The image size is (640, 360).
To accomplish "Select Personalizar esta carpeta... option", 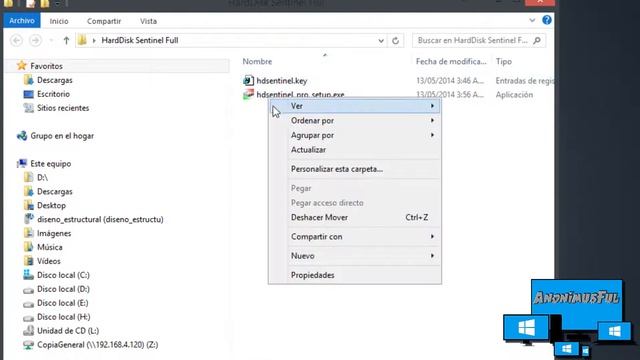I will [x=337, y=169].
